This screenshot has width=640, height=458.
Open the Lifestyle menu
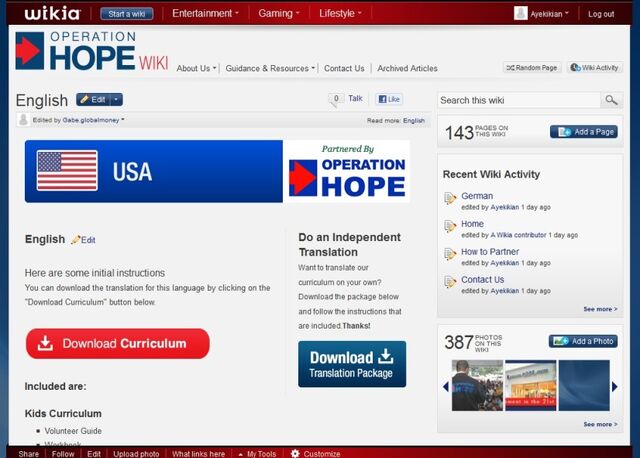[340, 13]
